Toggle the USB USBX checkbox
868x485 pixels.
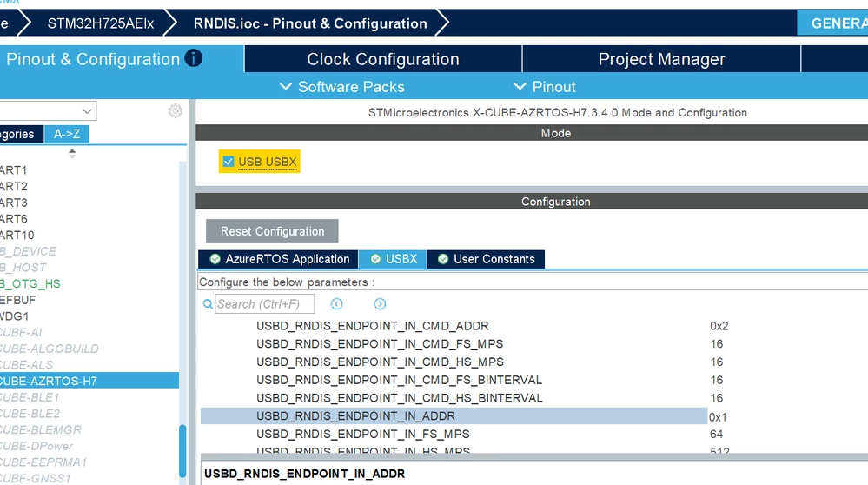228,162
